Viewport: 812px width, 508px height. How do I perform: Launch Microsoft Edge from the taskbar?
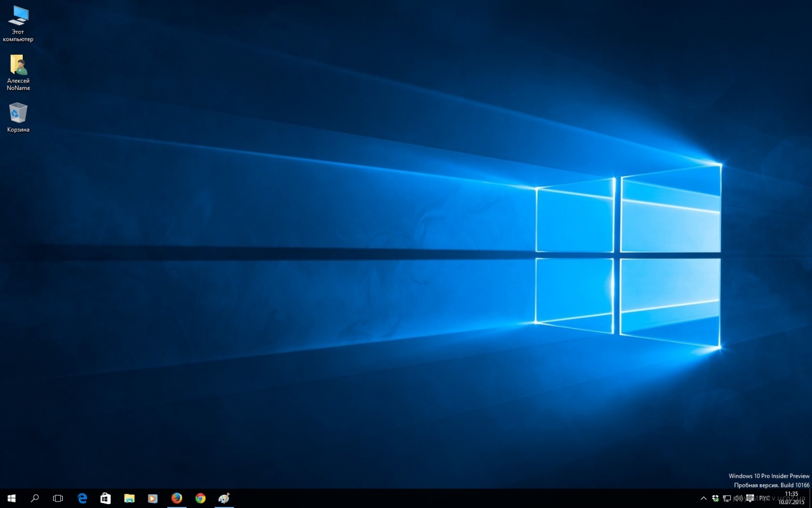pyautogui.click(x=82, y=498)
